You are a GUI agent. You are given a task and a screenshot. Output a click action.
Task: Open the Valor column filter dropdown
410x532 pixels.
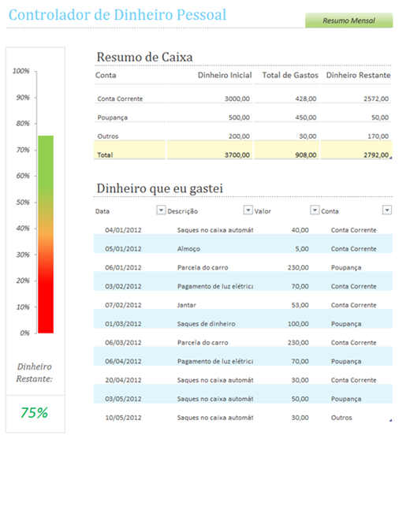coord(315,210)
